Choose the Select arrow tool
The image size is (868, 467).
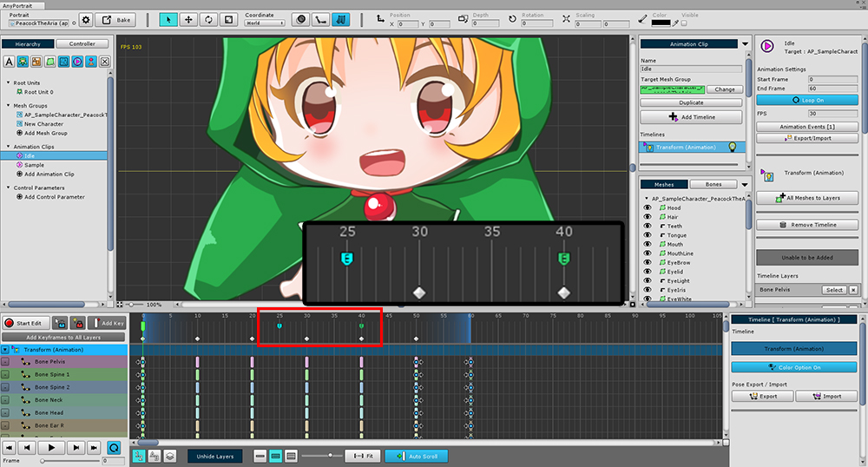[x=168, y=20]
